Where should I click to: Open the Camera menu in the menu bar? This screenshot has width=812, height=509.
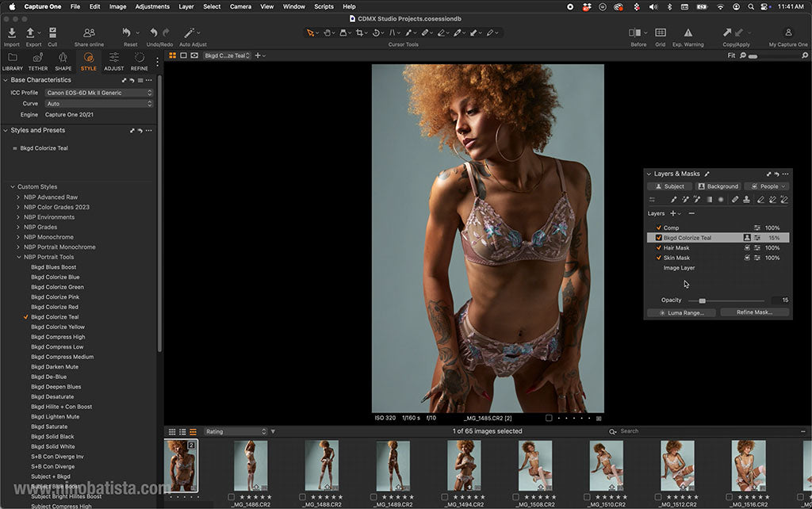[x=240, y=6]
